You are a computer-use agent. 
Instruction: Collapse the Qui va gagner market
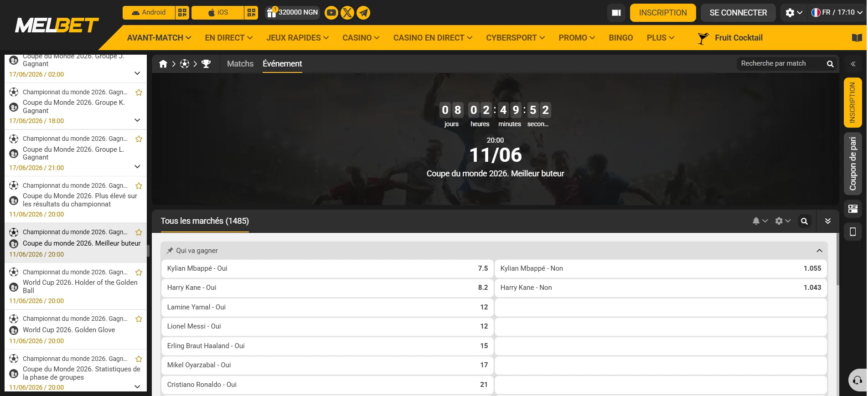[x=819, y=251]
